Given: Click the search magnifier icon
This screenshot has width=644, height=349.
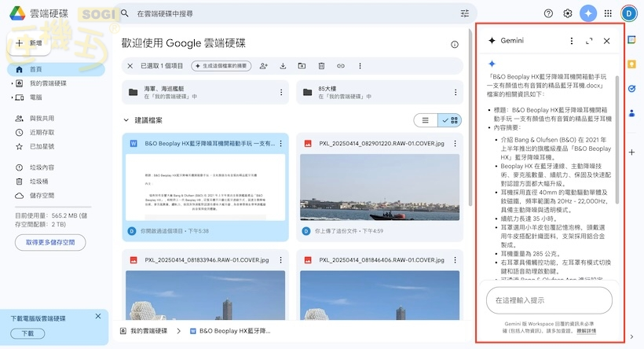Looking at the screenshot, I should coord(125,13).
